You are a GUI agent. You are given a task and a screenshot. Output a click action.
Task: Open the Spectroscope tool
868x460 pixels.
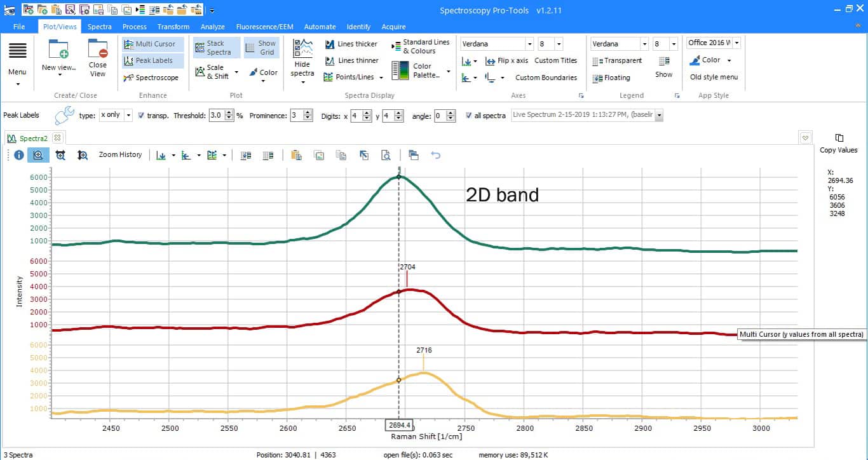pos(153,78)
